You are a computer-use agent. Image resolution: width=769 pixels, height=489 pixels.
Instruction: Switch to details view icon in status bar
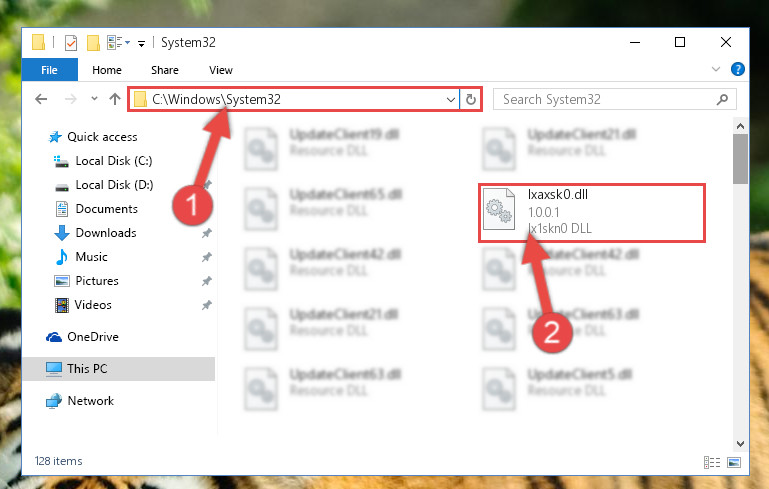(x=712, y=462)
